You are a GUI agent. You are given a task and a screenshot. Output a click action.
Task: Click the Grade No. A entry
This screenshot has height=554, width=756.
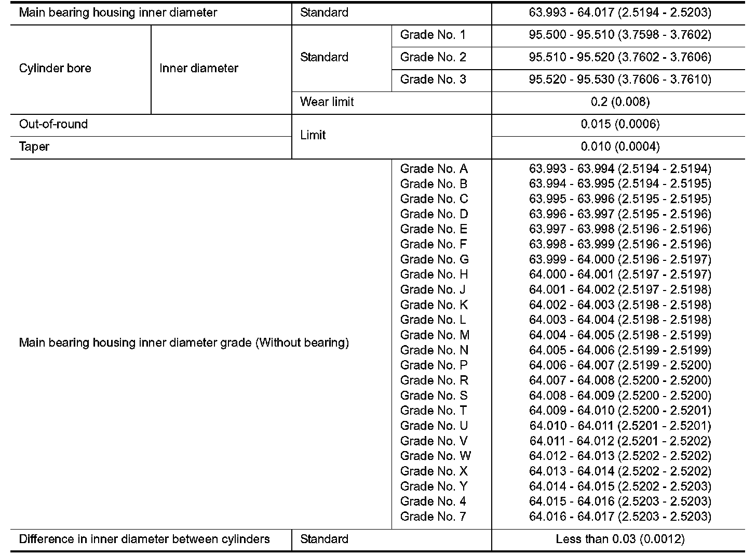pyautogui.click(x=434, y=169)
